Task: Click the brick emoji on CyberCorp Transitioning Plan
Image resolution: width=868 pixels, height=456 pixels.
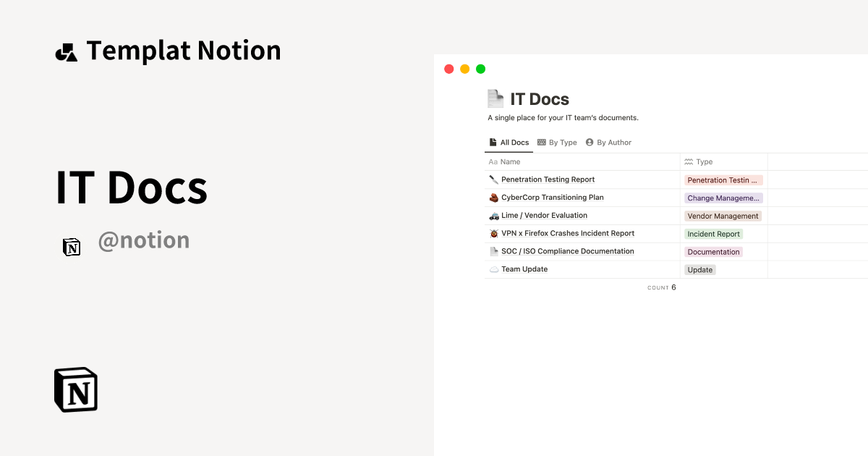Action: pos(493,197)
